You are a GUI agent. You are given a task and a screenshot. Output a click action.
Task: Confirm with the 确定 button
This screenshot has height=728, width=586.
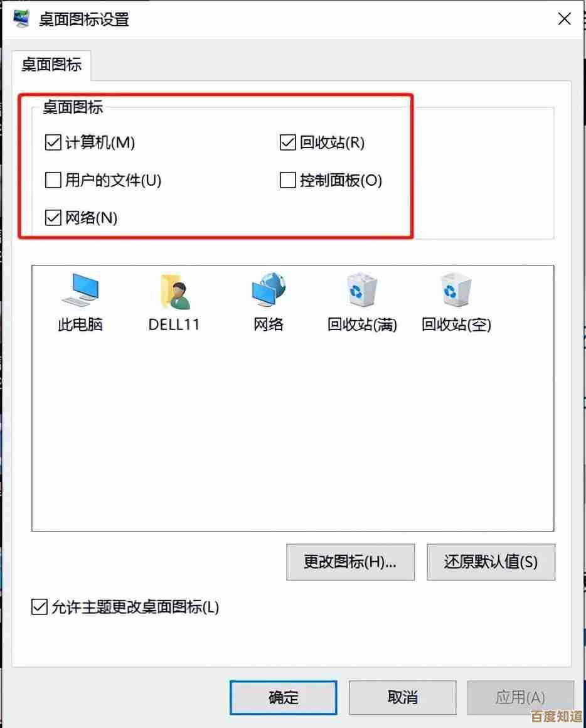point(284,697)
